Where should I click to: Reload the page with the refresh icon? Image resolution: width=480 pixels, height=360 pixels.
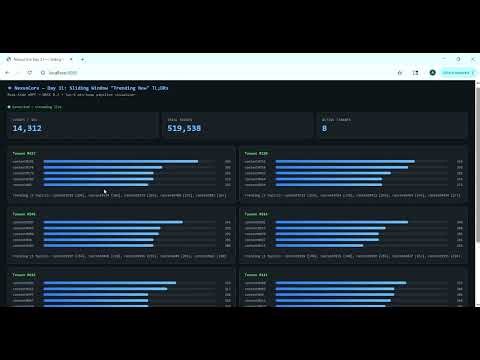30,73
